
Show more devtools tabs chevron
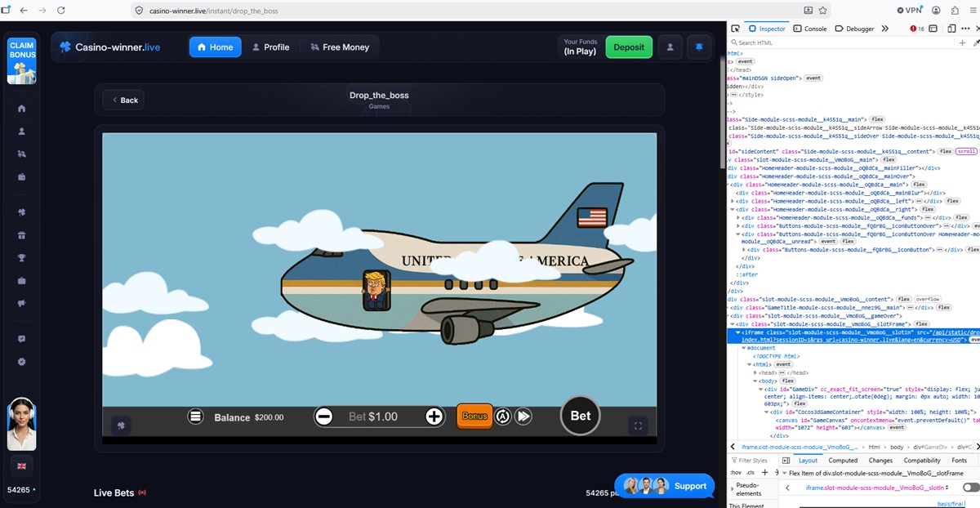(885, 29)
